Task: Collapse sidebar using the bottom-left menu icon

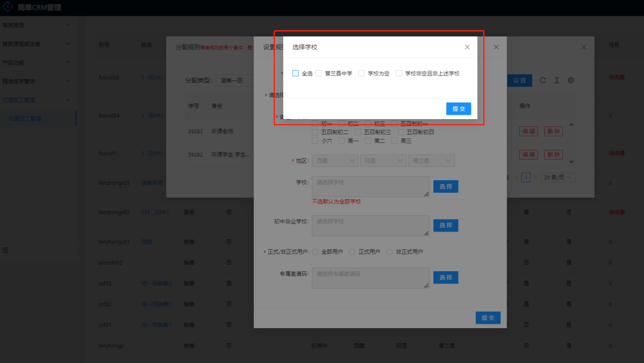Action: point(5,250)
